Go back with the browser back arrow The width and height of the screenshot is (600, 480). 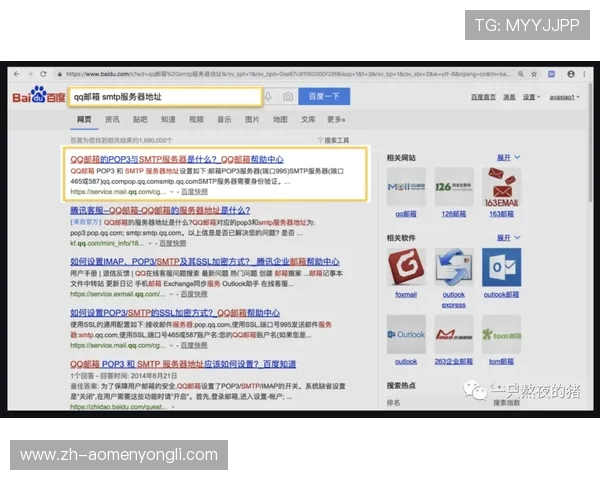pyautogui.click(x=16, y=74)
